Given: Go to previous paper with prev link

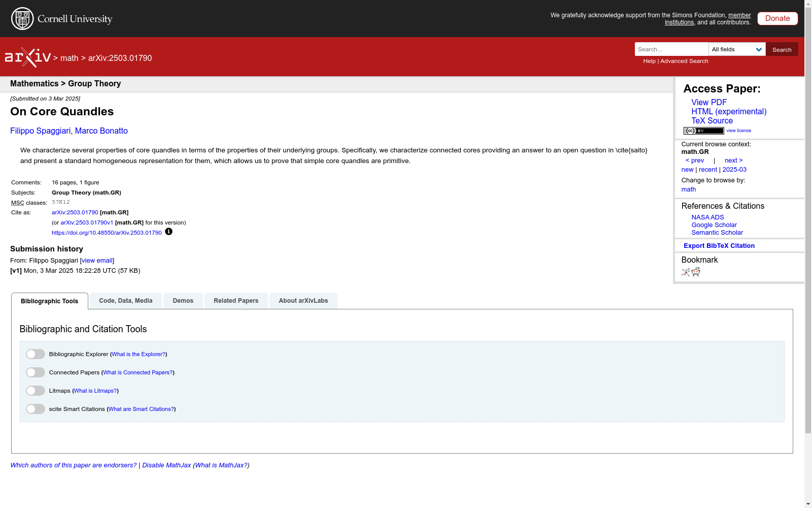Looking at the screenshot, I should coord(695,161).
